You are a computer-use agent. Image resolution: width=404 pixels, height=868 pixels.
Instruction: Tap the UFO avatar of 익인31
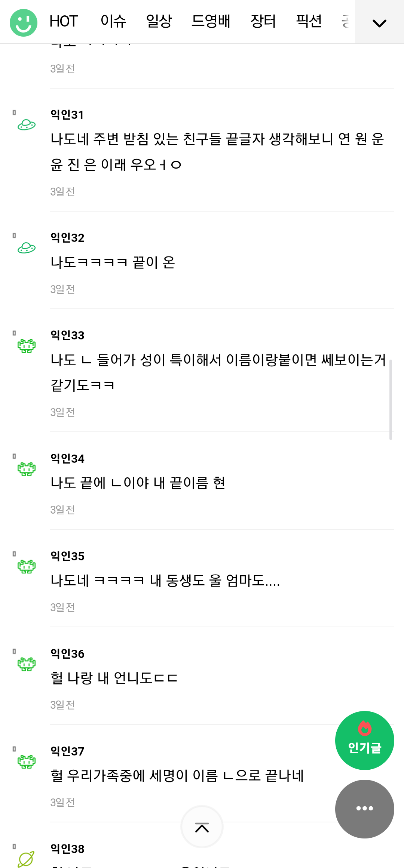[x=27, y=124]
